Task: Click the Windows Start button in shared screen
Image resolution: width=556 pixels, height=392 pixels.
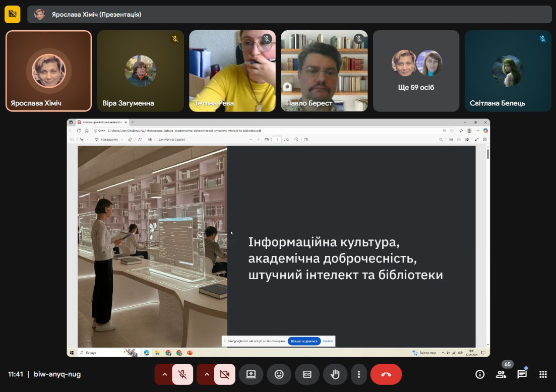Action: tap(72, 353)
